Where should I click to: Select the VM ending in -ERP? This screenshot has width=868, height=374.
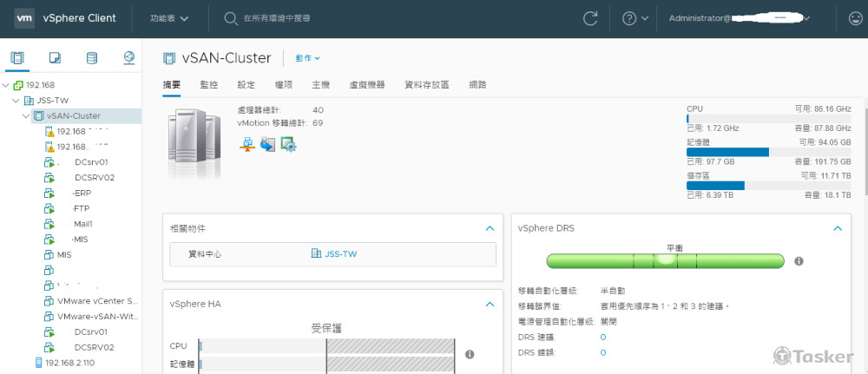coord(82,194)
